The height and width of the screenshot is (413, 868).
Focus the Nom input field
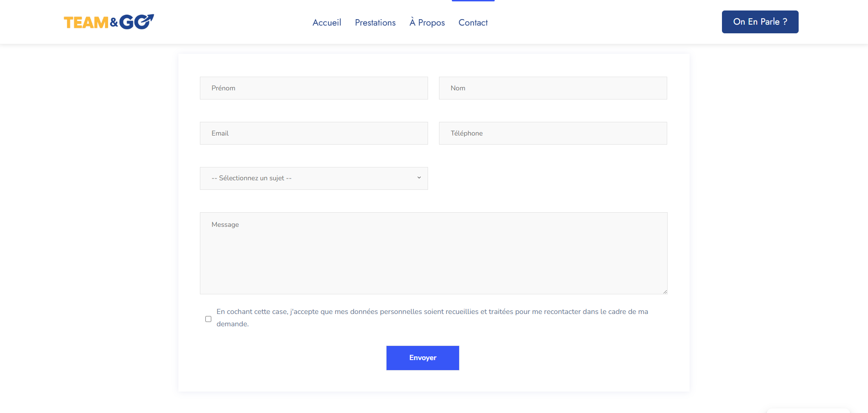pyautogui.click(x=553, y=88)
